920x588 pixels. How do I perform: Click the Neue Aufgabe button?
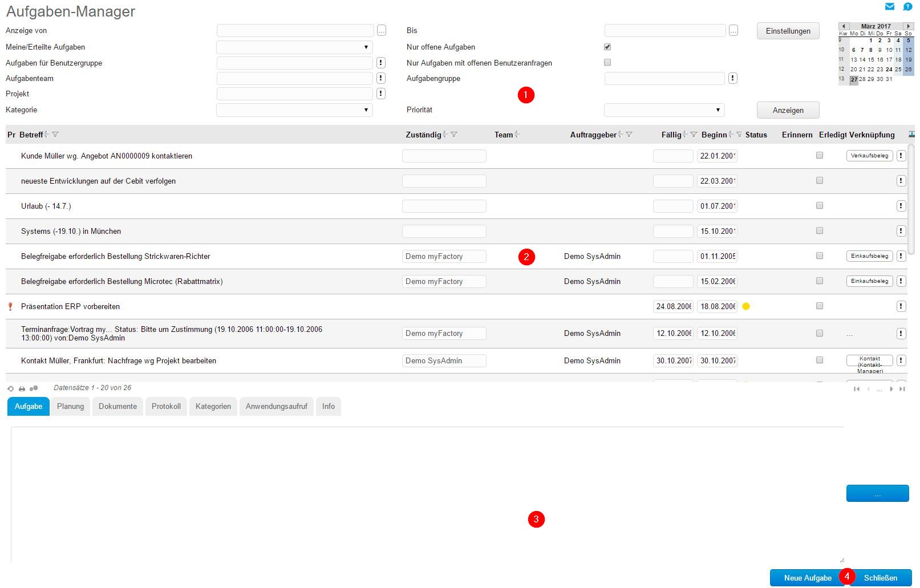(x=807, y=578)
